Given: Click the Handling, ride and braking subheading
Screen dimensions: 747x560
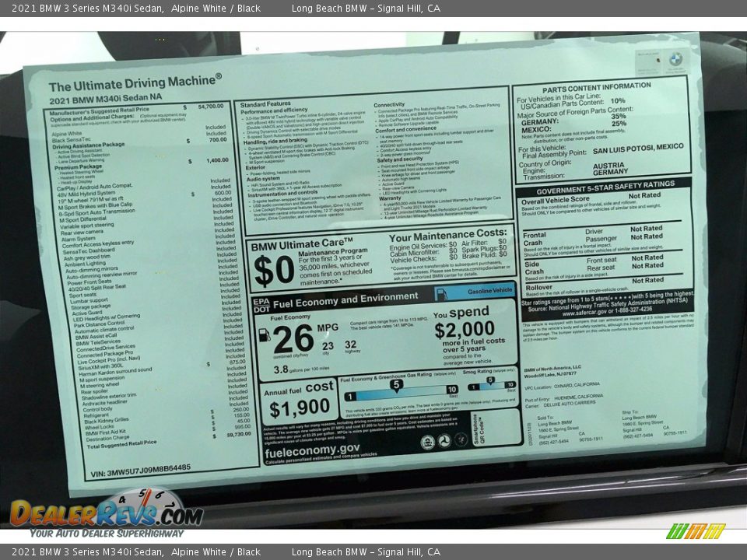Looking at the screenshot, I should (x=275, y=141).
